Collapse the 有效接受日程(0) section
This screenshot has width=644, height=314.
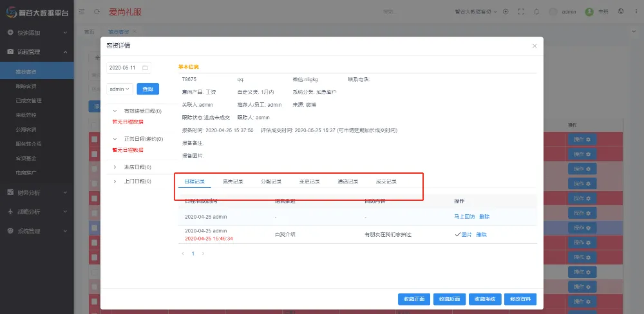(x=115, y=111)
